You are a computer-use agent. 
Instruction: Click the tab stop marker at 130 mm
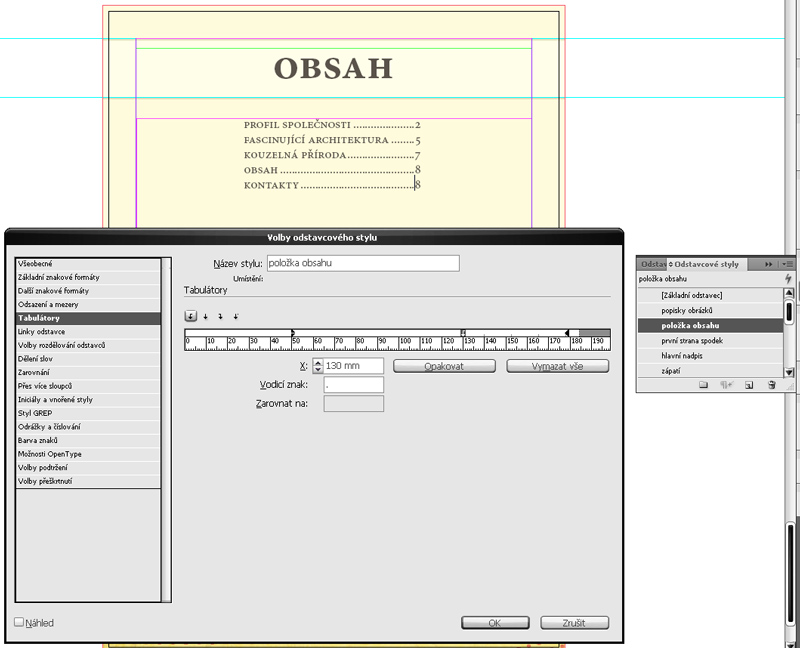coord(462,332)
